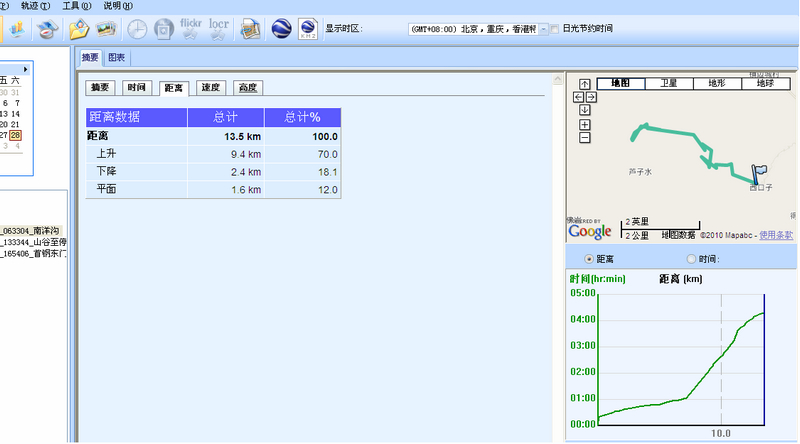Open the time zone dropdown
The image size is (800, 444).
point(543,29)
